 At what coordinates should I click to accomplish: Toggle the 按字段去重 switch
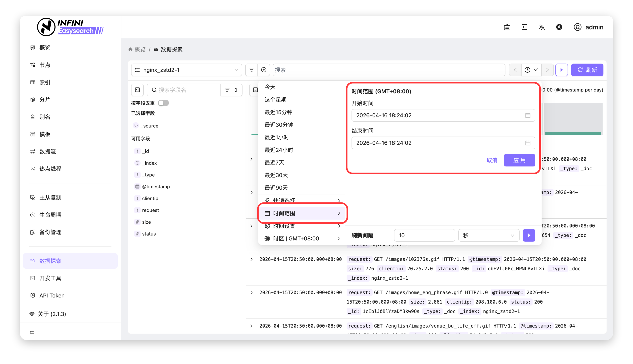point(163,103)
